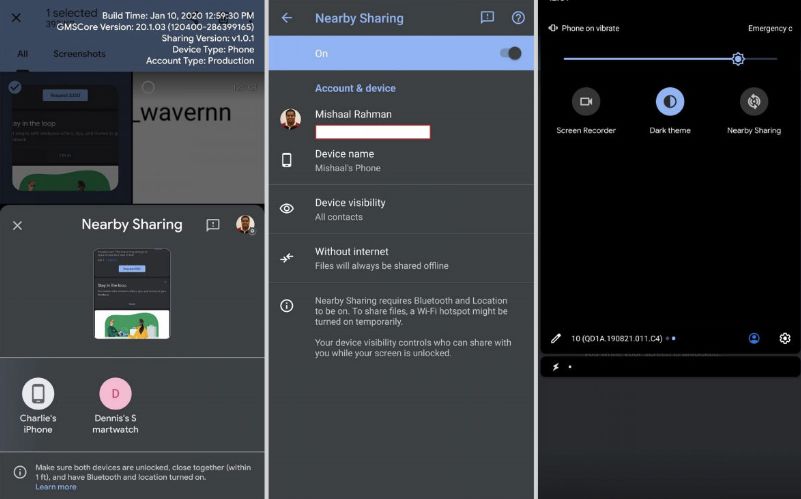Viewport: 801px width, 499px height.
Task: Open settings gear in quick settings
Action: [x=785, y=338]
